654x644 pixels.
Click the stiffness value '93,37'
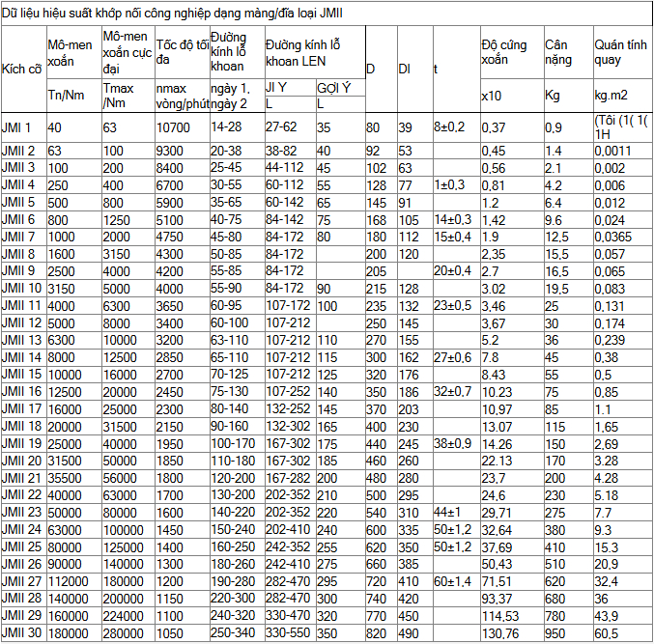click(x=497, y=599)
